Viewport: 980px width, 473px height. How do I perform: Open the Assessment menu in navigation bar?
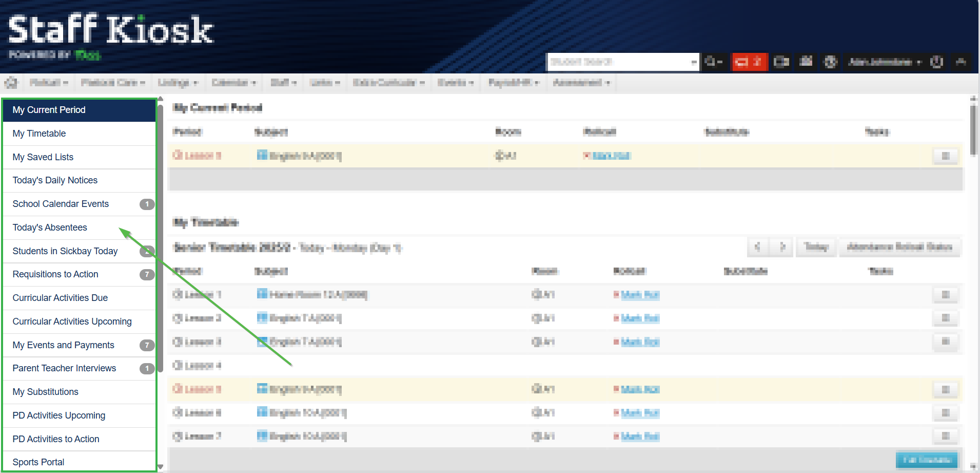coord(581,83)
